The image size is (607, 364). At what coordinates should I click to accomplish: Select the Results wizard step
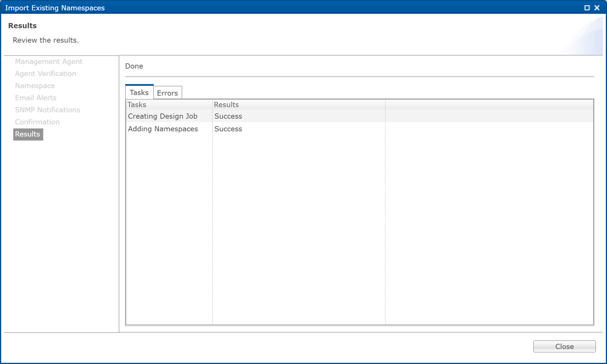[x=28, y=134]
